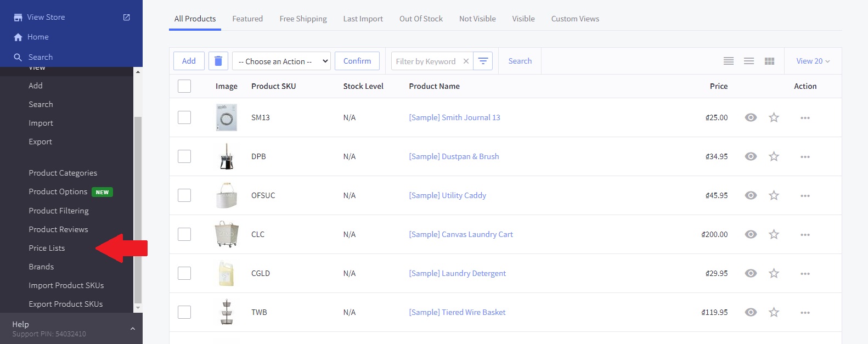Image resolution: width=868 pixels, height=344 pixels.
Task: Click the Filter by Keyword input field
Action: pyautogui.click(x=426, y=61)
